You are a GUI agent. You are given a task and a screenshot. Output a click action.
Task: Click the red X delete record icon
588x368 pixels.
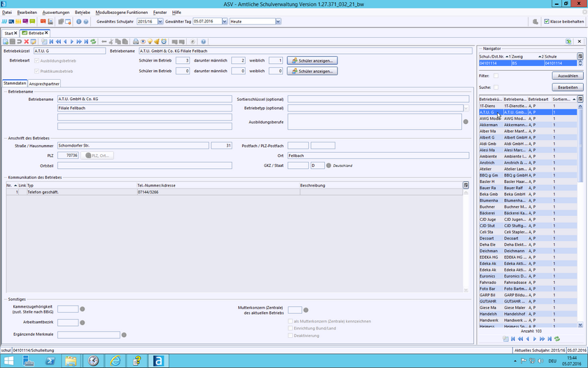coord(27,41)
